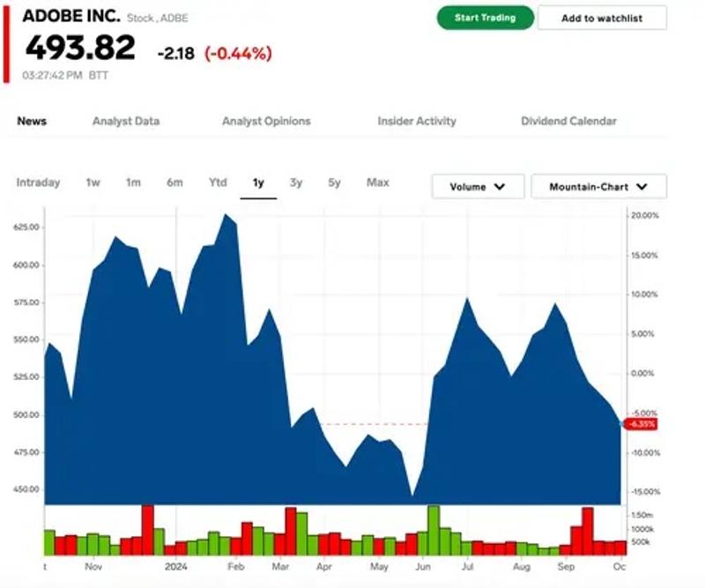Click the 450.00 price axis label
Viewport: 705px width, 588px height.
[26, 489]
